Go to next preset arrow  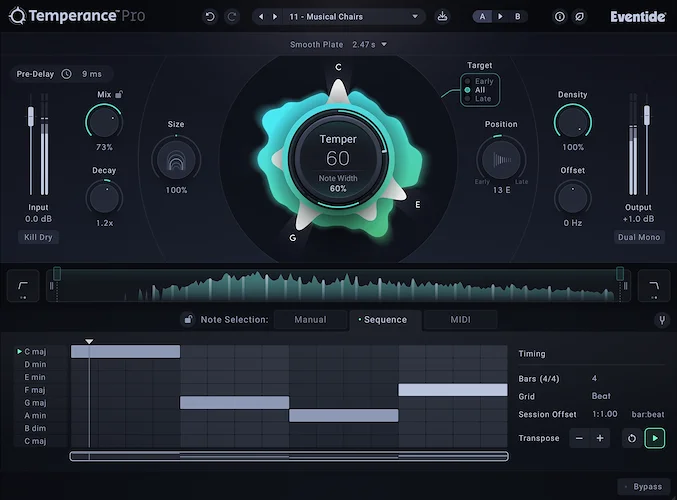(275, 17)
